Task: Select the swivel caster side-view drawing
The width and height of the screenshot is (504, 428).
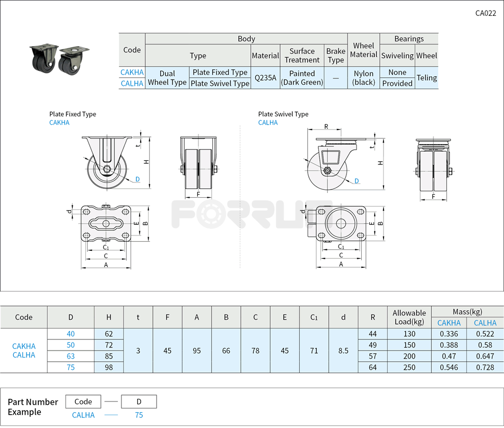Action: [x=332, y=163]
